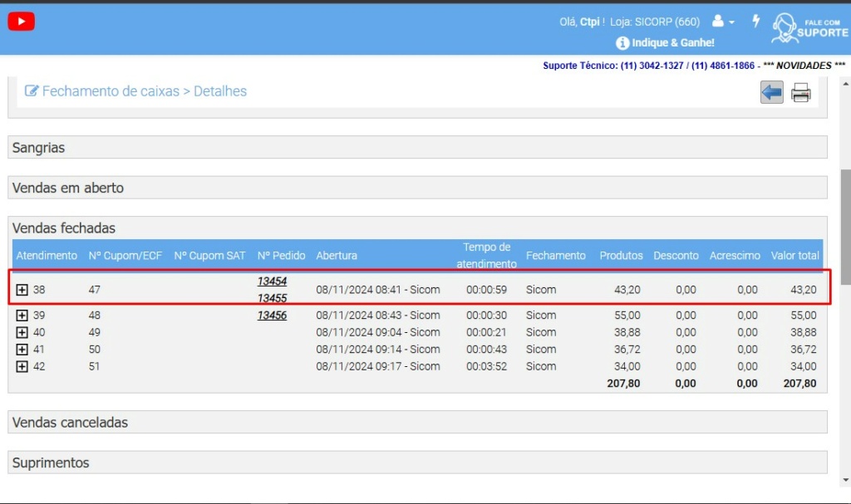Click the Produtos column header

tap(621, 256)
